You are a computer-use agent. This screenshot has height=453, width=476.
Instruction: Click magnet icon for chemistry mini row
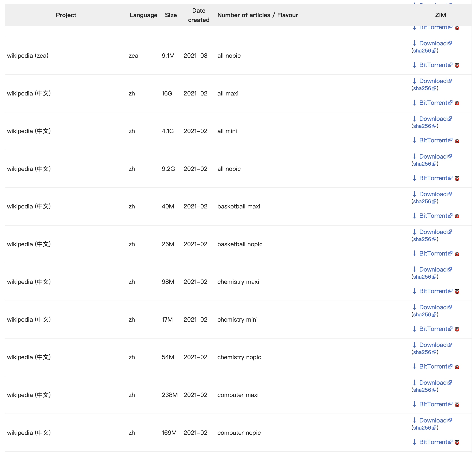[457, 329]
